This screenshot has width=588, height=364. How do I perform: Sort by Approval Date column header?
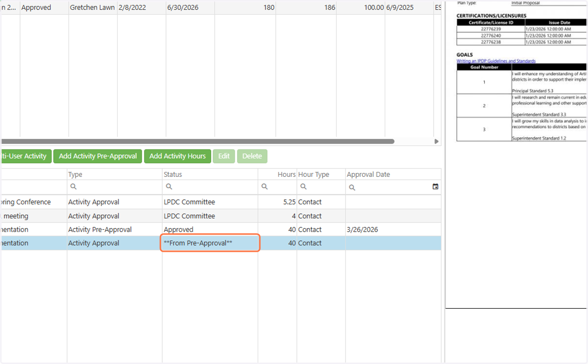click(393, 174)
